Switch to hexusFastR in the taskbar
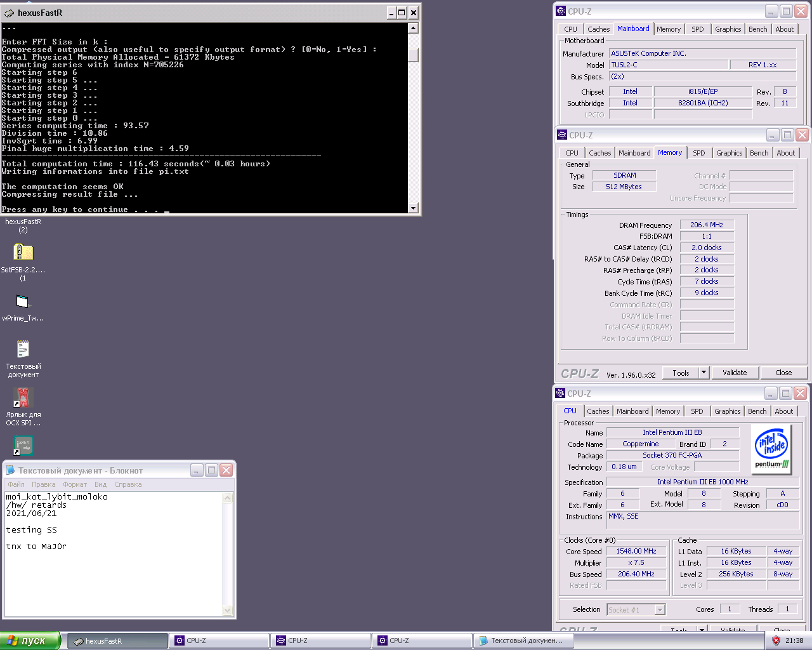 [x=117, y=640]
